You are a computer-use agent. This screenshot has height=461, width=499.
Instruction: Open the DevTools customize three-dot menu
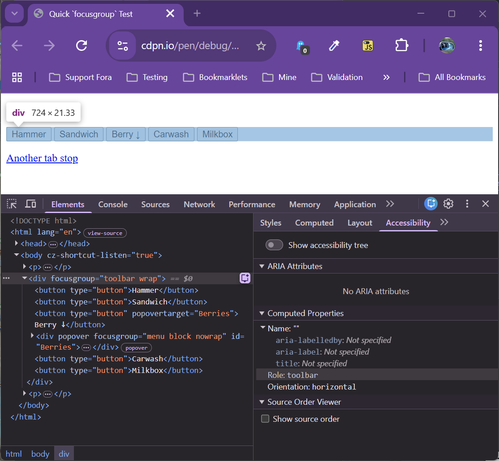click(x=467, y=203)
